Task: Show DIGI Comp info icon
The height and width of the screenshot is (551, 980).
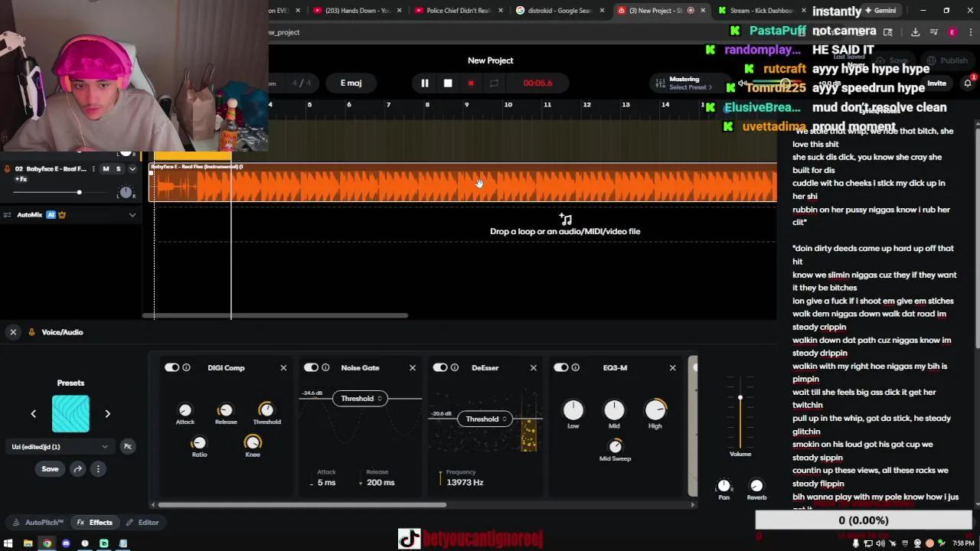Action: 186,368
